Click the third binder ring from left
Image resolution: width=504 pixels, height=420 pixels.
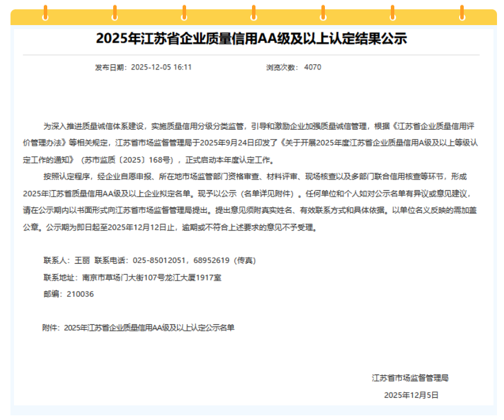pos(184,12)
